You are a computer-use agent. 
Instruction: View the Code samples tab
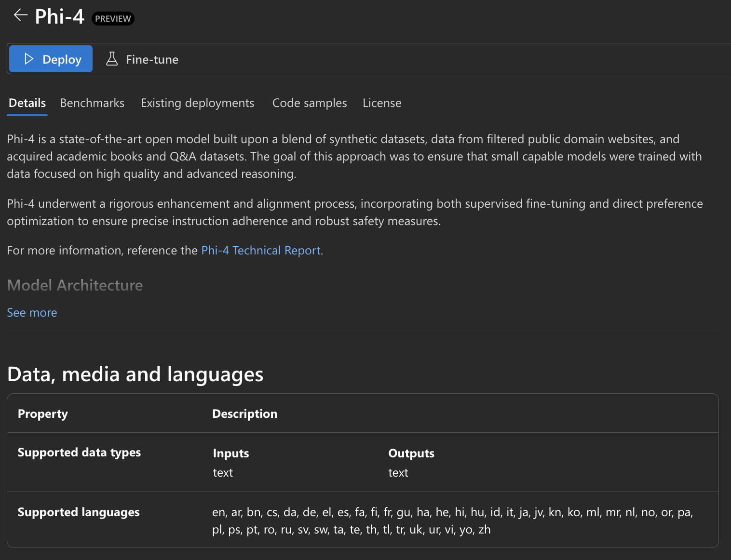(310, 103)
